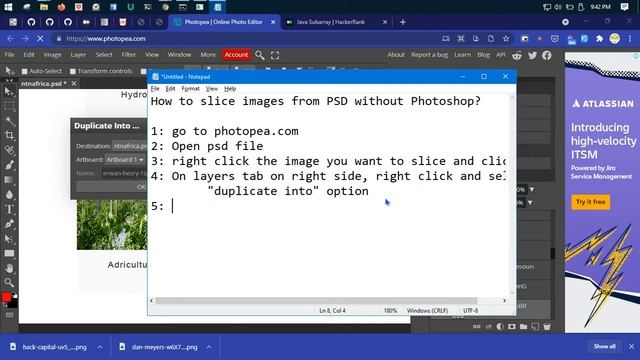Open Photopea's Facebook icon
640x360 pixels.
pyautogui.click(x=547, y=55)
